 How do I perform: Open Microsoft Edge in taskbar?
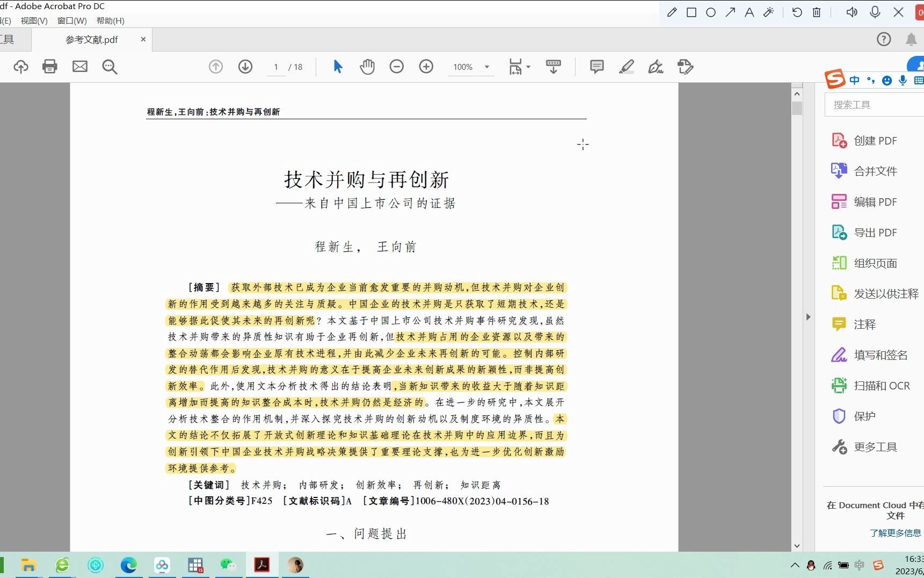pyautogui.click(x=129, y=565)
